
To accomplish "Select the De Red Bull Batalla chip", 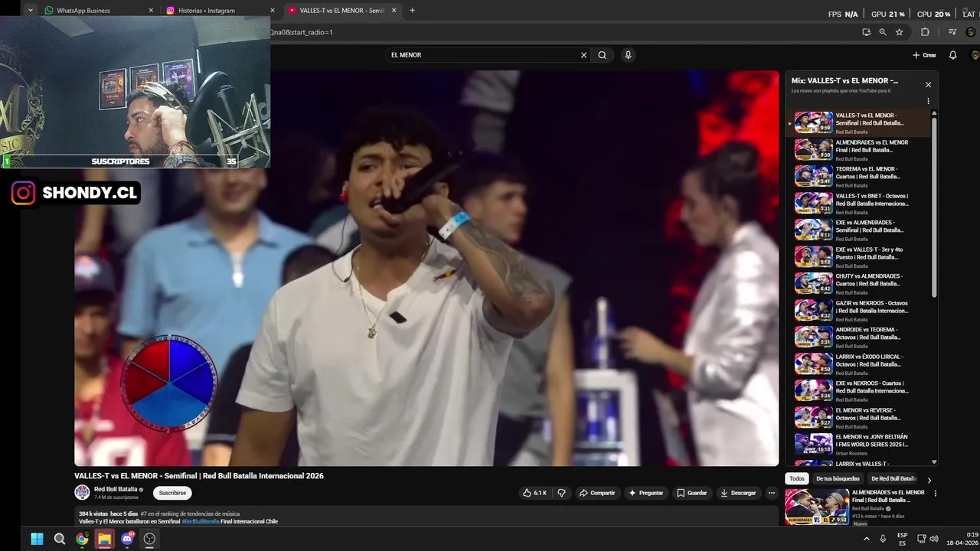I will tap(893, 479).
